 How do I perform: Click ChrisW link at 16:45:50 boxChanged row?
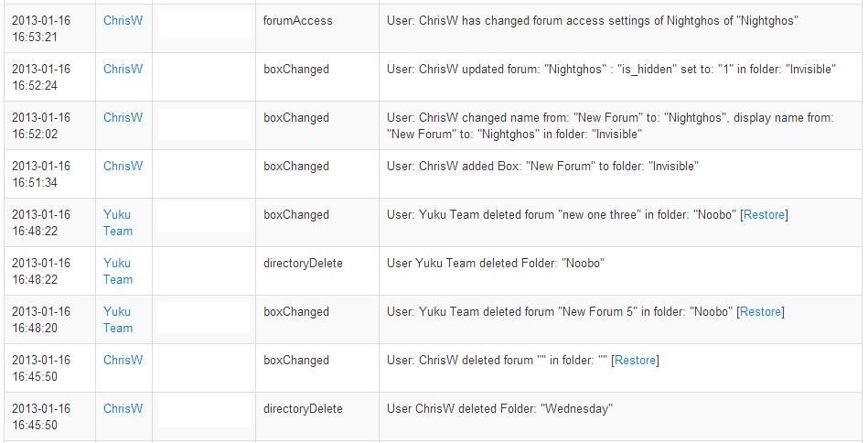pyautogui.click(x=123, y=360)
